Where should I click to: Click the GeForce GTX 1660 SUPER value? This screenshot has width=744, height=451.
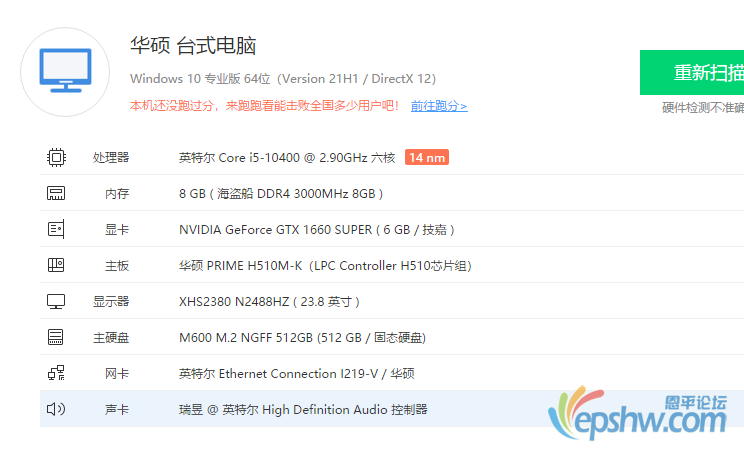coord(316,230)
